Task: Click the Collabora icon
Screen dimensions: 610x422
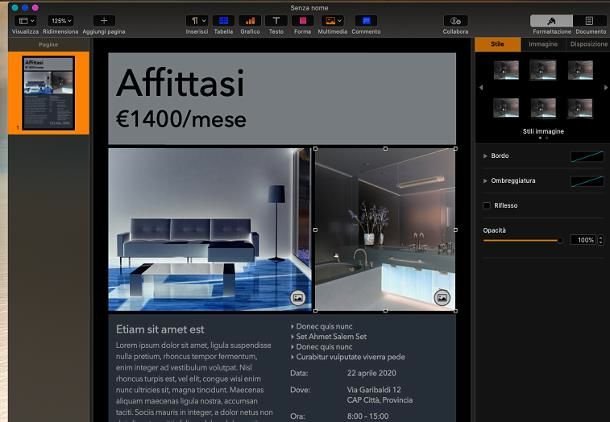Action: (455, 21)
